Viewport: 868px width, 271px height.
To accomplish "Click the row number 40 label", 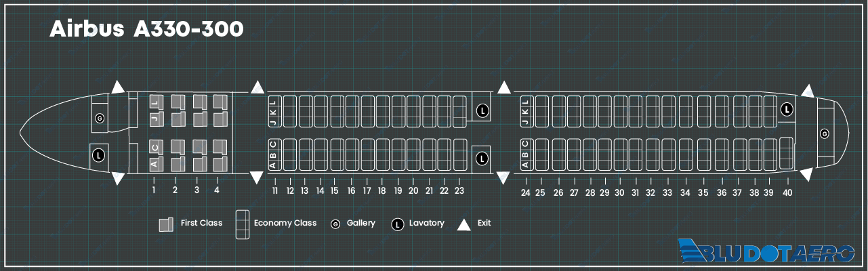I will 787,193.
